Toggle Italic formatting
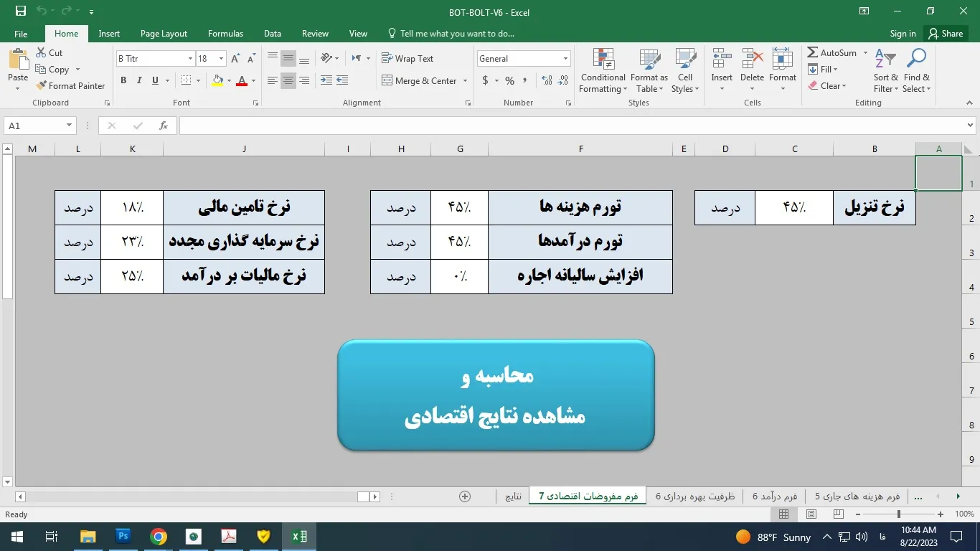Viewport: 980px width, 551px height. [139, 81]
